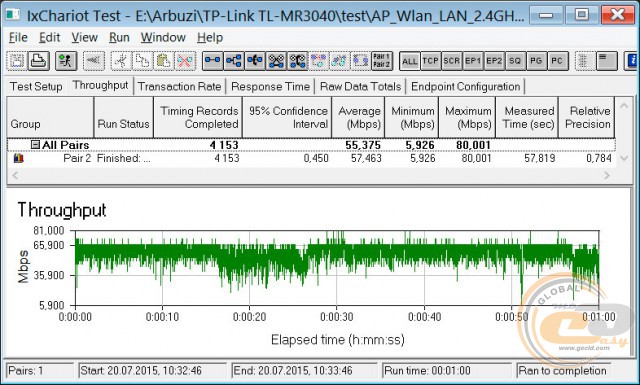Toggle the SQ filter button

tap(515, 61)
